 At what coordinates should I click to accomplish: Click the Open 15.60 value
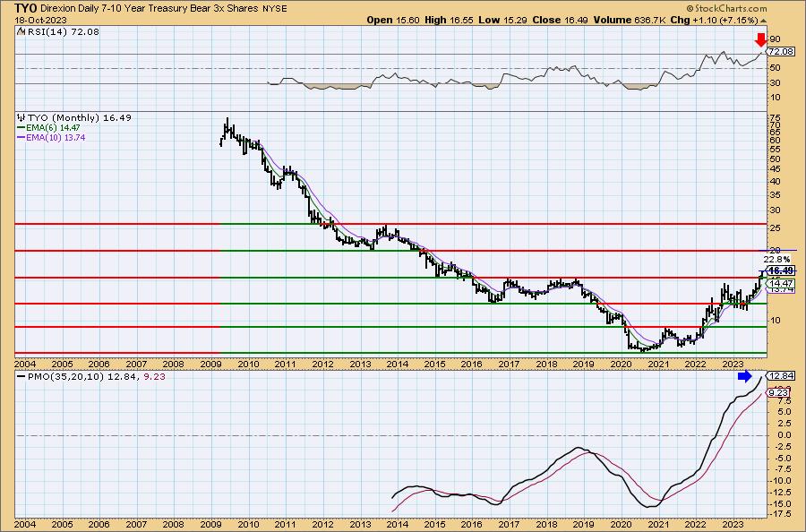(x=393, y=20)
